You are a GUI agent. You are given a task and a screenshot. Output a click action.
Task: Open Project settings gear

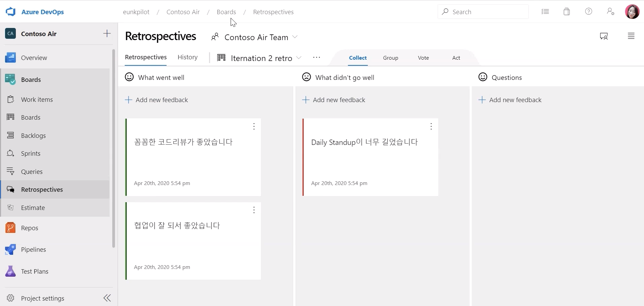10,298
